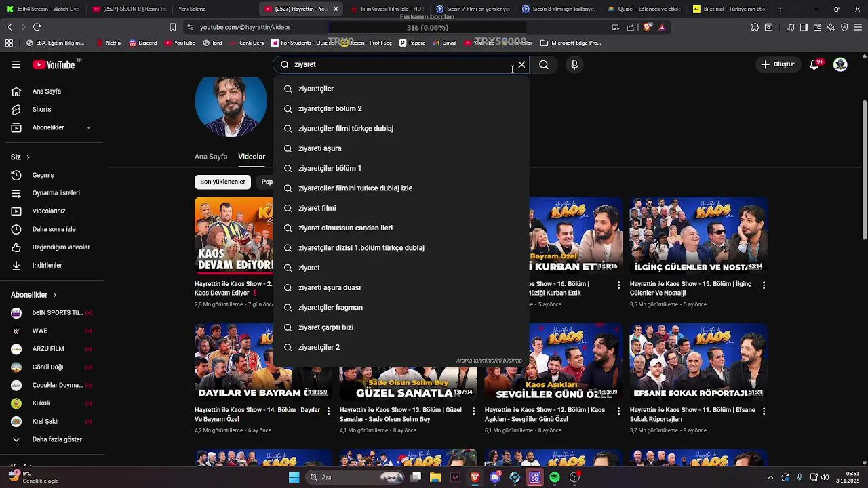Image resolution: width=868 pixels, height=488 pixels.
Task: Select the Son yüklenenler filter chip
Action: click(222, 182)
